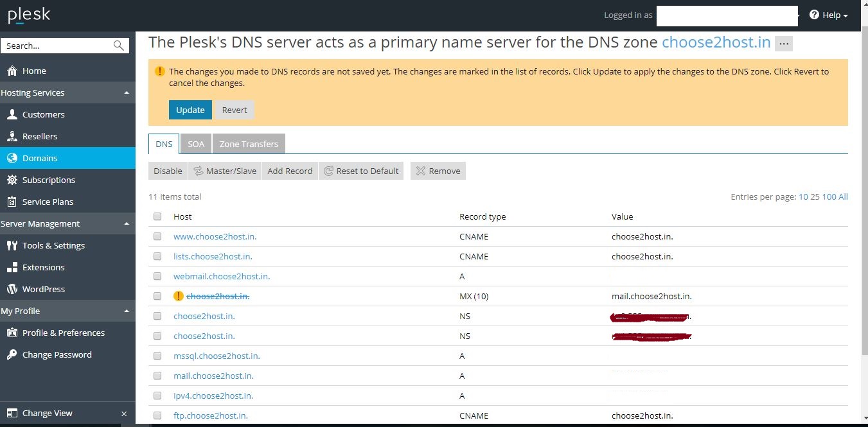Show 10 entries per page
The image size is (868, 427).
point(803,196)
